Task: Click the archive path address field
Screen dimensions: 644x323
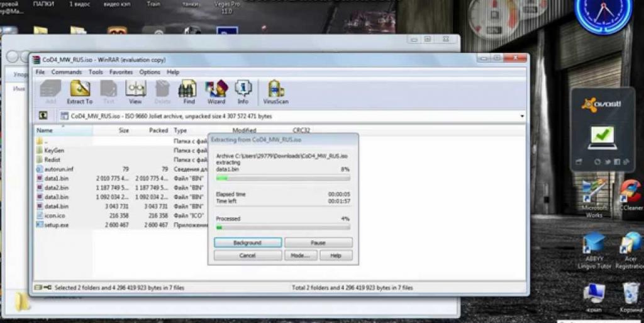Action: point(292,116)
